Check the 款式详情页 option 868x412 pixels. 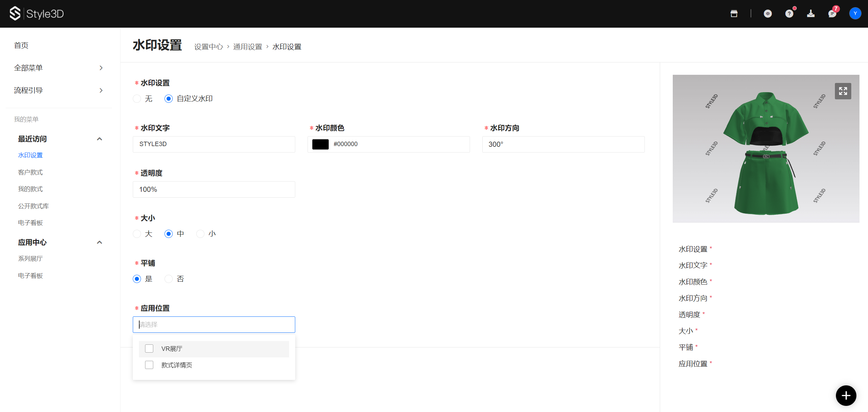149,365
